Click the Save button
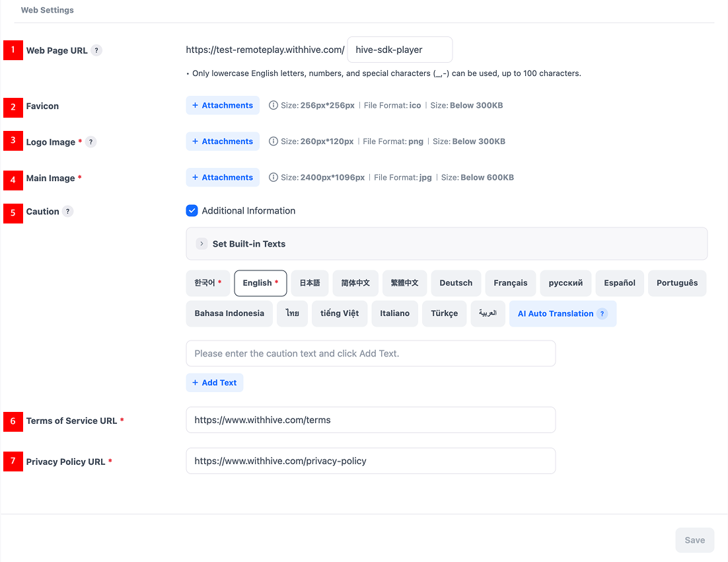The width and height of the screenshot is (728, 562). (x=694, y=540)
